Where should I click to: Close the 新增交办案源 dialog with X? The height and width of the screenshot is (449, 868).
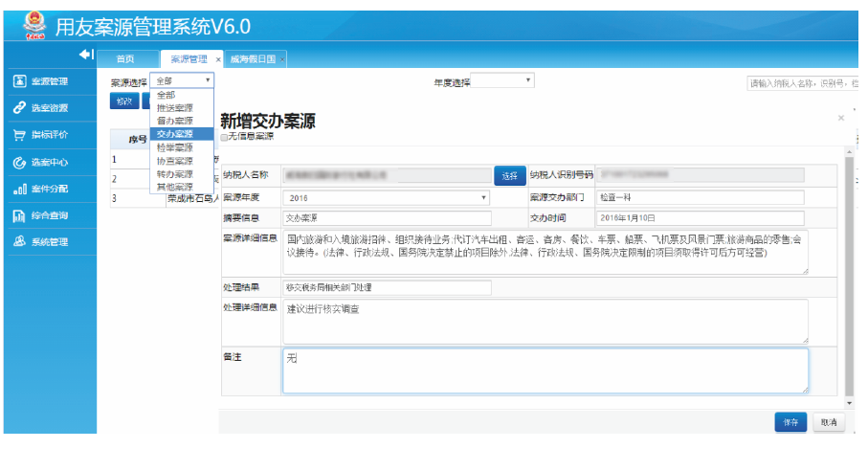coord(841,118)
